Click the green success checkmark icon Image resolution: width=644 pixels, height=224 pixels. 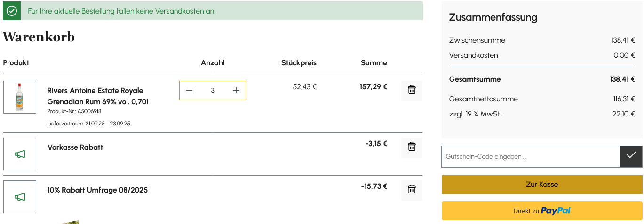12,11
